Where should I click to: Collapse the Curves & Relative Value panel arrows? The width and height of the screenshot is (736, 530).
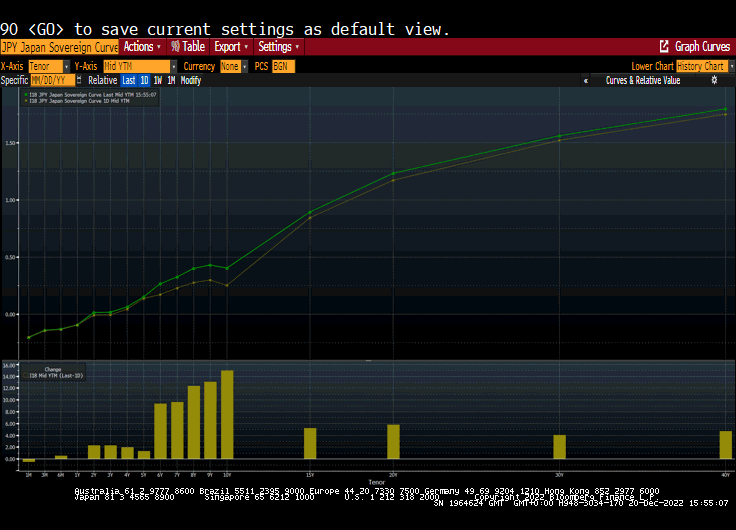(x=585, y=80)
